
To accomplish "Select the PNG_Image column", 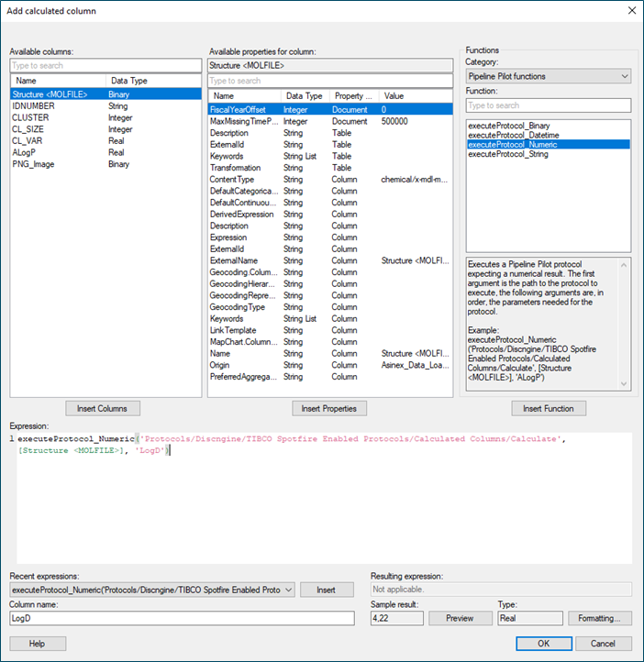I will point(105,164).
